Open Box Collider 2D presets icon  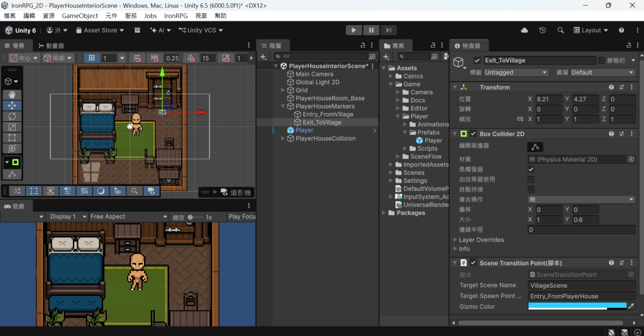pos(621,134)
